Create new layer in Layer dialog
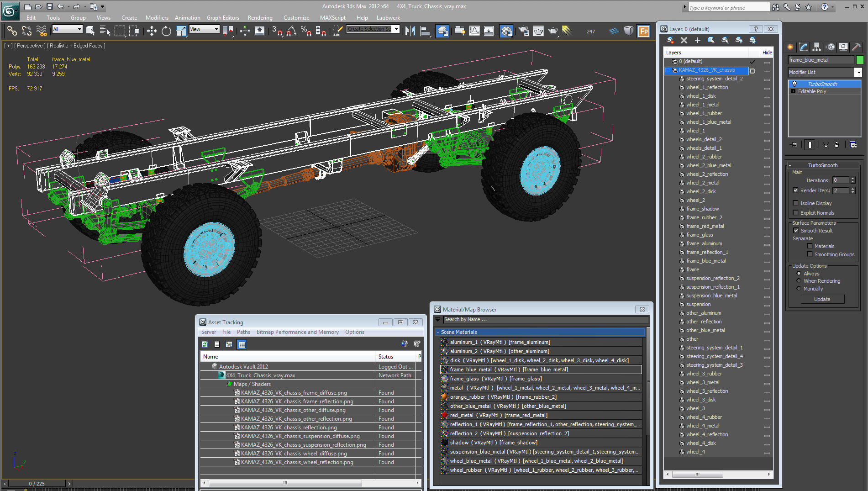Image resolution: width=868 pixels, height=491 pixels. click(670, 40)
